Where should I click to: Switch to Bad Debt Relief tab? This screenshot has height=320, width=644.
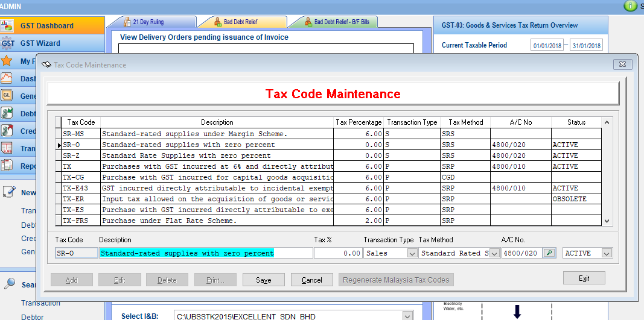[x=242, y=22]
